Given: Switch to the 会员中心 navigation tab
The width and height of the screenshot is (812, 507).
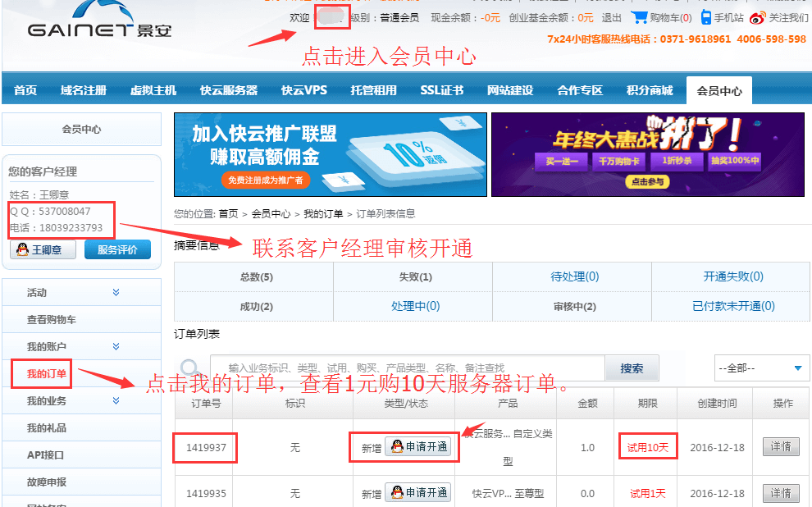Looking at the screenshot, I should (x=718, y=90).
